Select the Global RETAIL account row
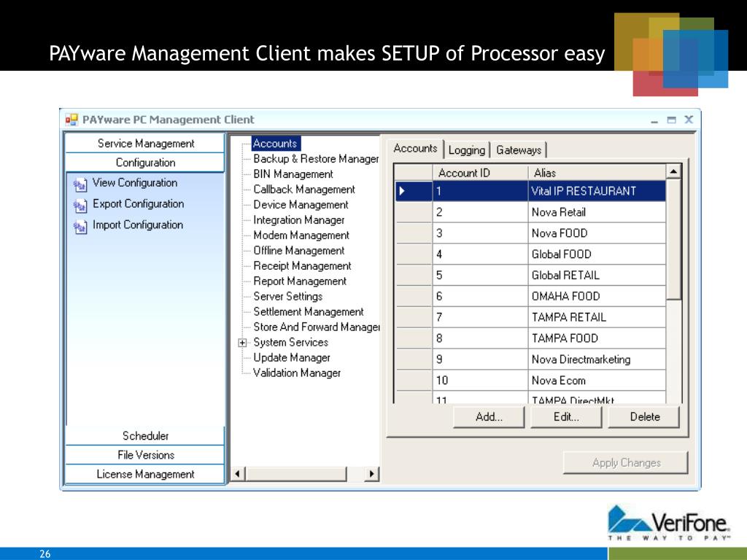747x560 pixels. (x=530, y=275)
